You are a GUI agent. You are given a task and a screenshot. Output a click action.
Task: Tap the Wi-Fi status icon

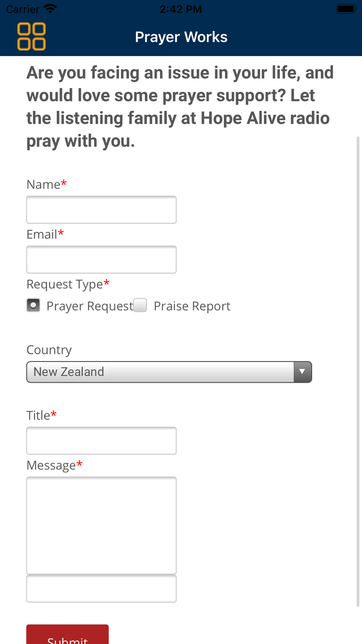50,9
